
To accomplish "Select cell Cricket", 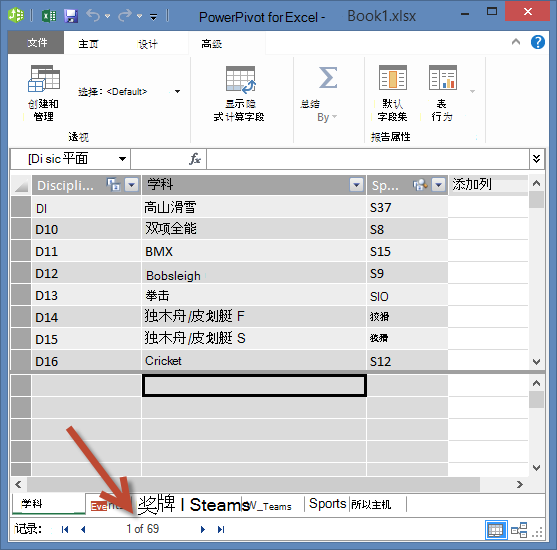I will click(x=254, y=361).
